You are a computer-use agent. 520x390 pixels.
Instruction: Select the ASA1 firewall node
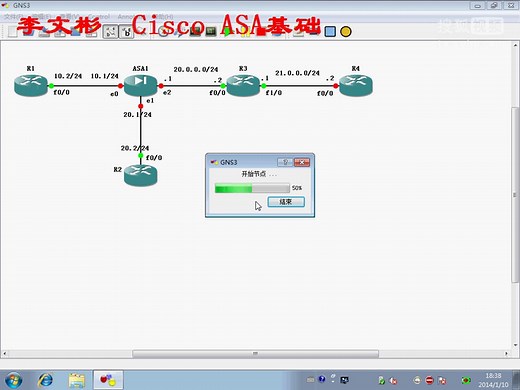click(x=140, y=85)
